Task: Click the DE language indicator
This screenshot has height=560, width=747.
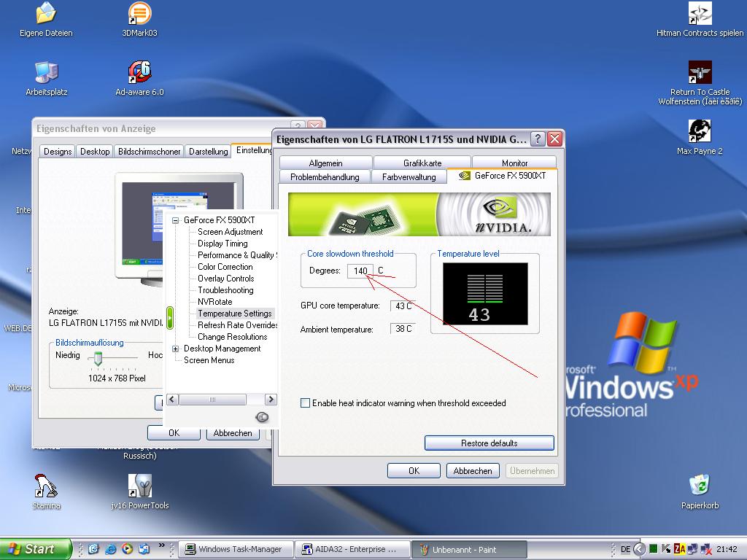Action: point(625,549)
